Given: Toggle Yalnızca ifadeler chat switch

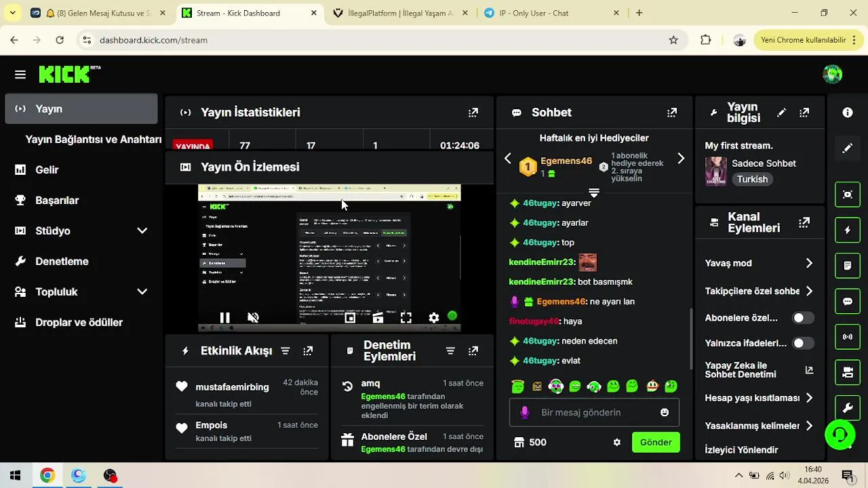Looking at the screenshot, I should 804,343.
